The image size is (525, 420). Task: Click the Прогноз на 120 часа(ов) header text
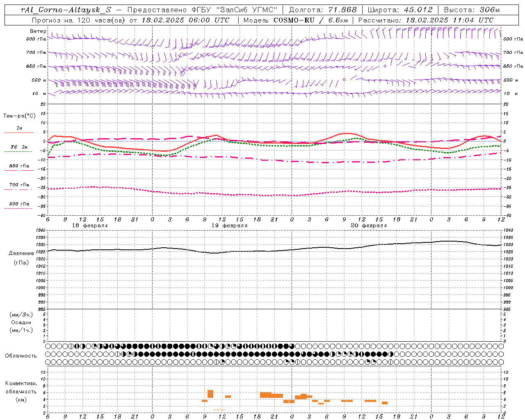[x=78, y=20]
